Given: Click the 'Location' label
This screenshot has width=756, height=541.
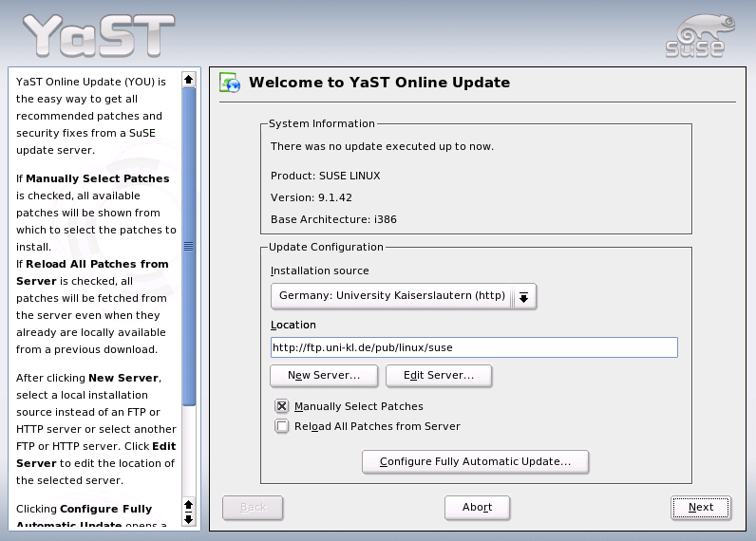Looking at the screenshot, I should [293, 325].
